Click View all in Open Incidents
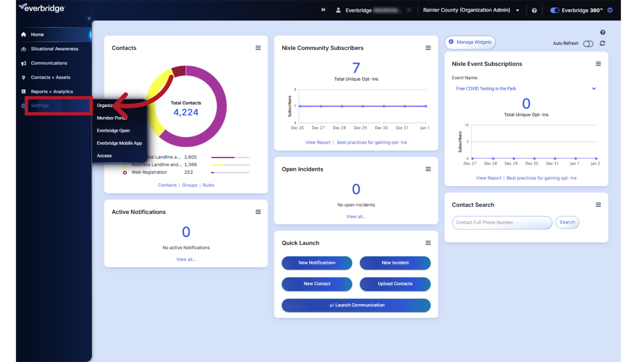Screen dimensions: 644x362 (x=356, y=217)
